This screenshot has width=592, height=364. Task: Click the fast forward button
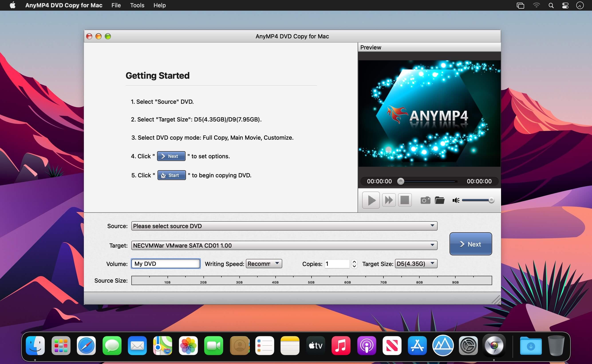389,200
